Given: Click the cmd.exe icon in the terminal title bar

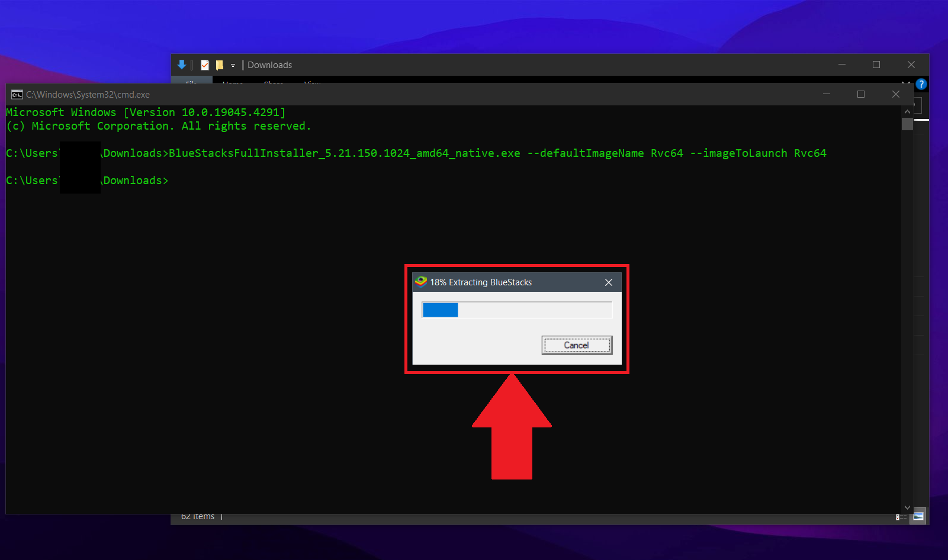Looking at the screenshot, I should (x=16, y=94).
